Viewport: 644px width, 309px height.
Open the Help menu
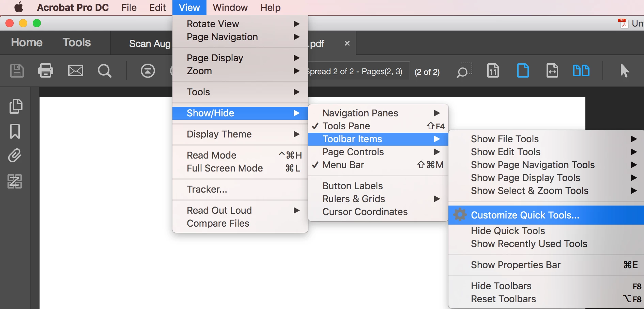click(x=271, y=7)
